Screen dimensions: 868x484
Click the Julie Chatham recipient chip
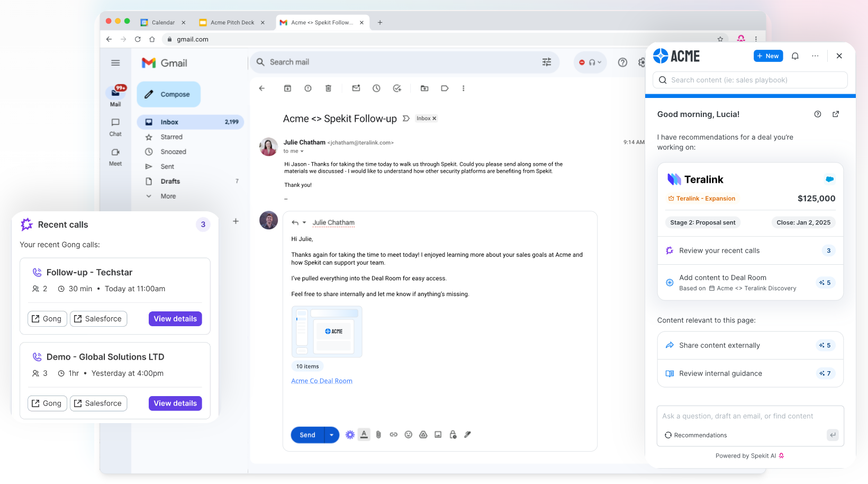click(x=333, y=222)
